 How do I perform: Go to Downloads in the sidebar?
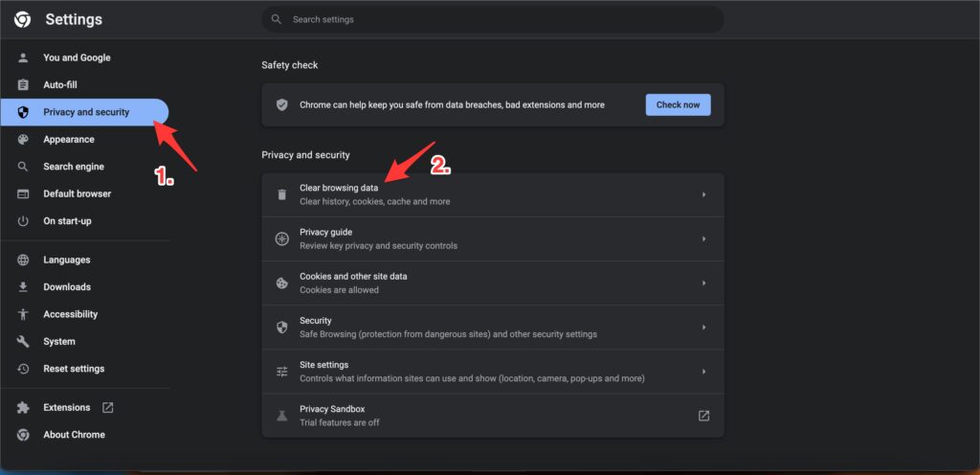[x=67, y=286]
